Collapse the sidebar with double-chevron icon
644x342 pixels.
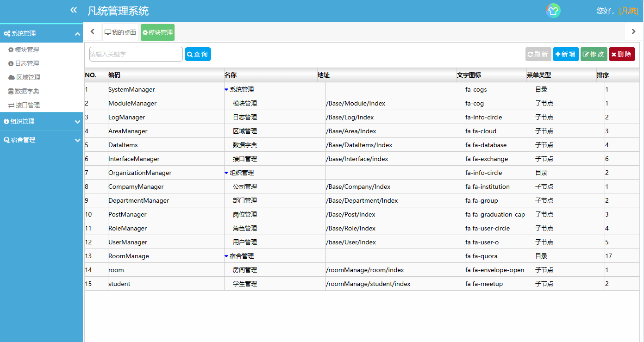[73, 10]
